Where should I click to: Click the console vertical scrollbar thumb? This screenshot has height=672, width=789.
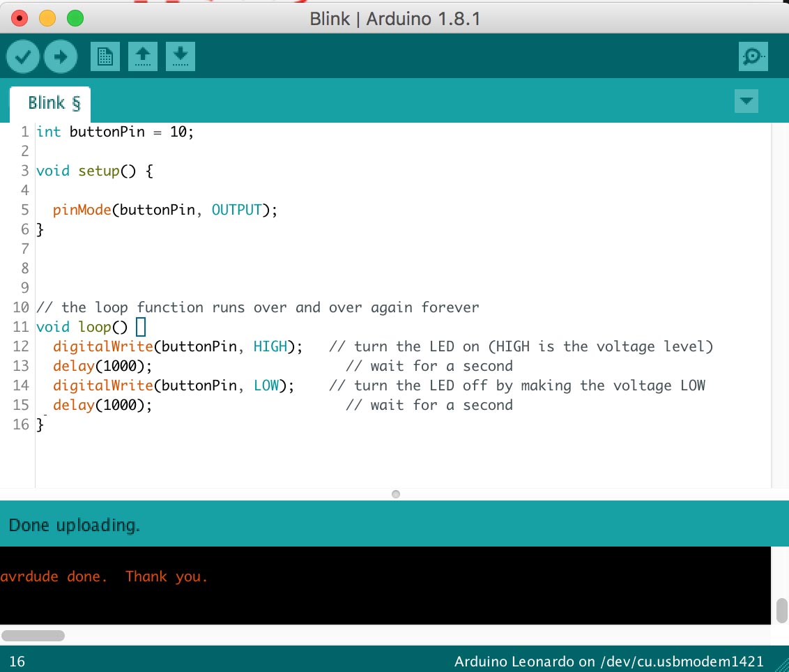tap(782, 610)
